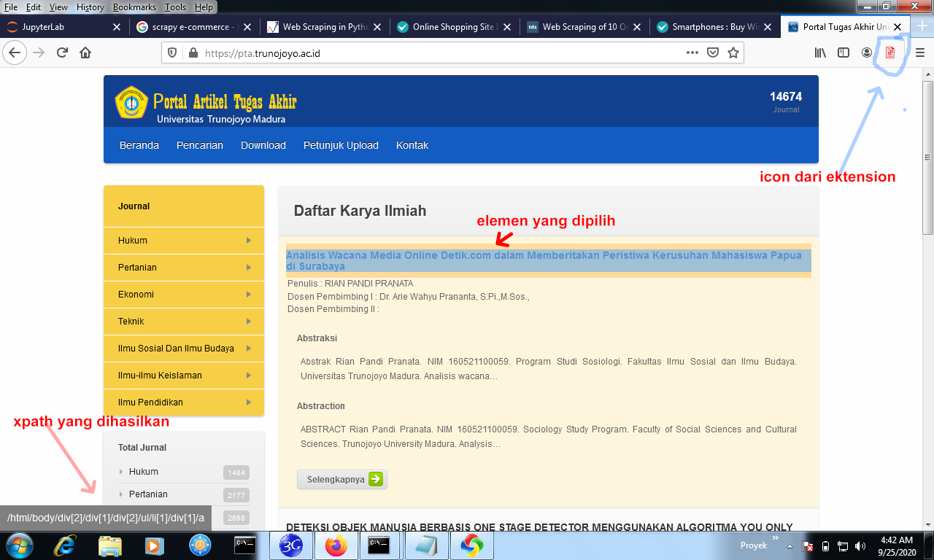Image resolution: width=934 pixels, height=560 pixels.
Task: Toggle the sidebar view icon
Action: coord(844,52)
